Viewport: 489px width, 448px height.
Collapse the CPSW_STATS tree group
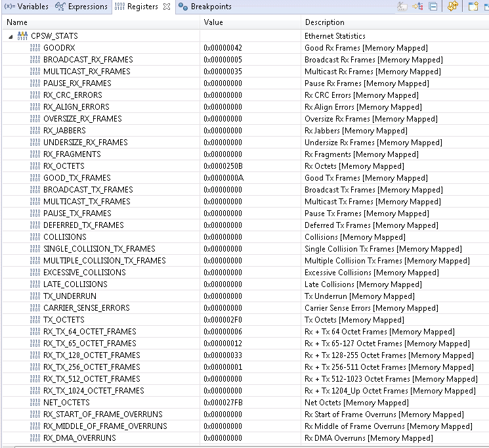coord(11,37)
